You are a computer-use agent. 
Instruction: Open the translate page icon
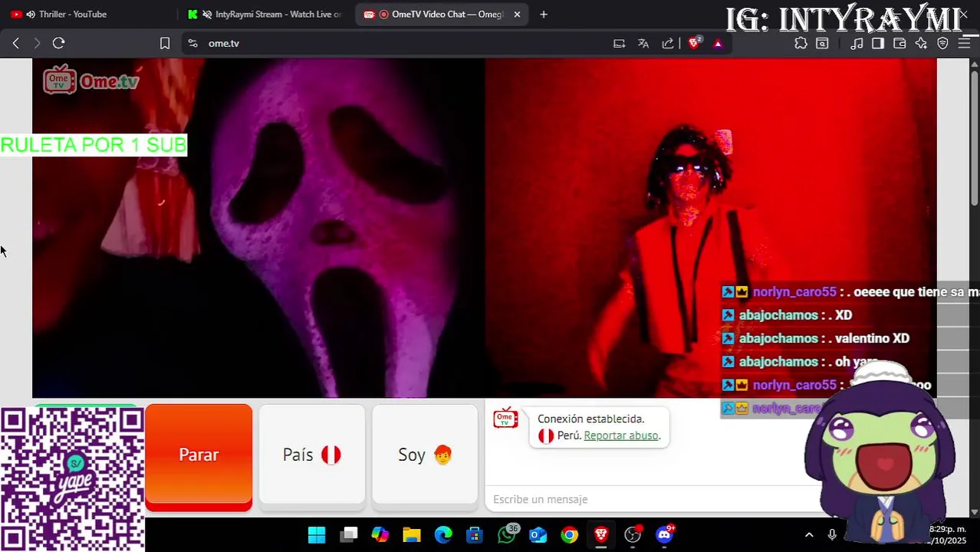[x=643, y=44]
